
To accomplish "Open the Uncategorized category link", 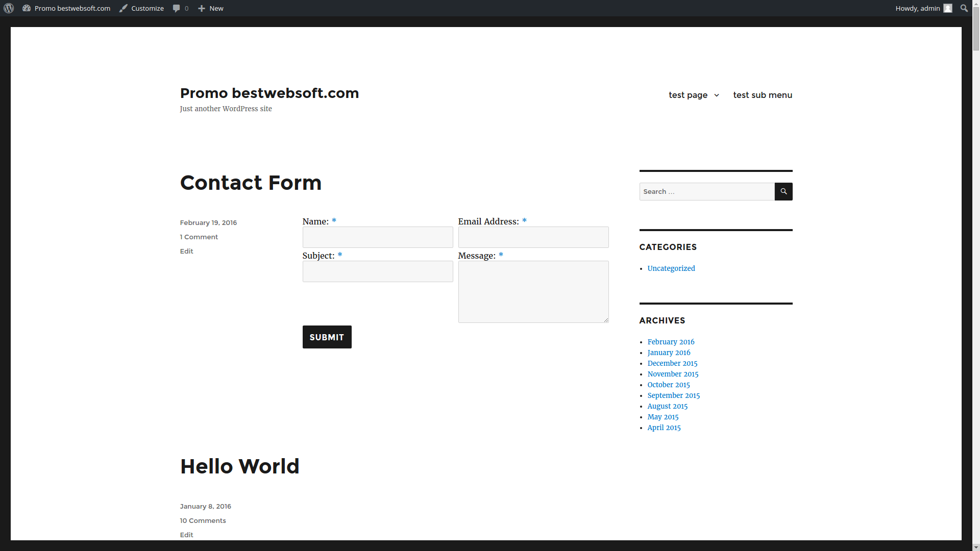I will pos(671,268).
